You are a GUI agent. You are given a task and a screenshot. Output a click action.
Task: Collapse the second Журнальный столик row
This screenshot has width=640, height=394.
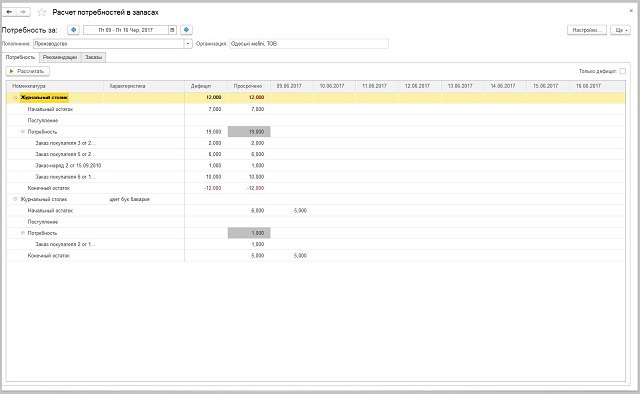(x=15, y=199)
